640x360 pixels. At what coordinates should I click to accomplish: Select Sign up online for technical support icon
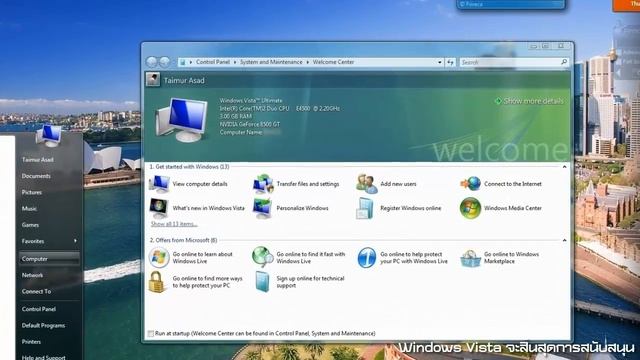tap(262, 282)
